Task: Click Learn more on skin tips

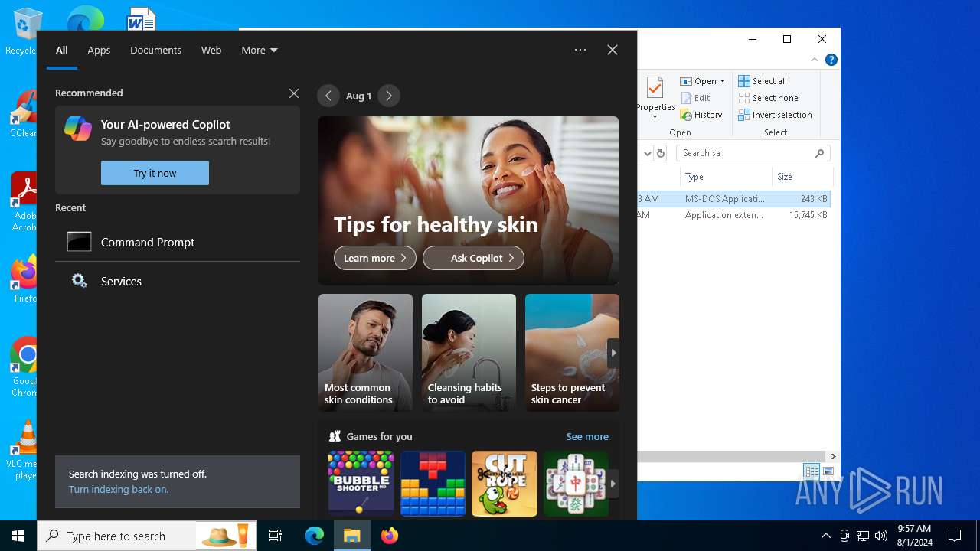Action: pos(375,258)
